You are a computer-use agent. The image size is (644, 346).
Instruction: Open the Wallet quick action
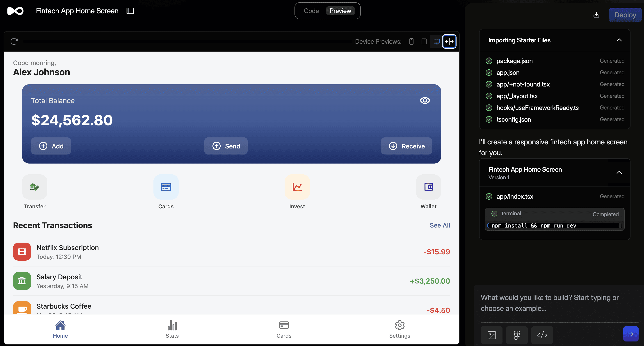point(428,193)
